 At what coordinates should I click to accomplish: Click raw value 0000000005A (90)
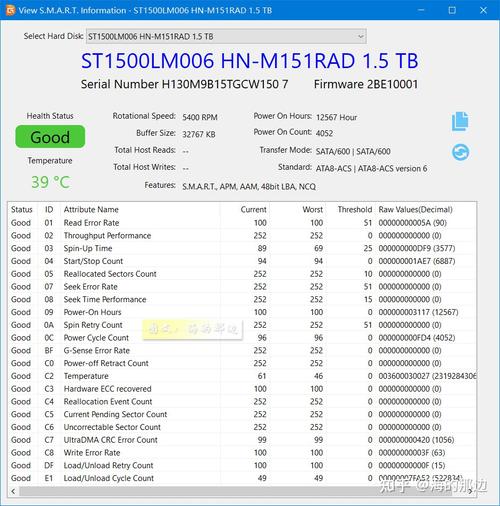pyautogui.click(x=412, y=223)
